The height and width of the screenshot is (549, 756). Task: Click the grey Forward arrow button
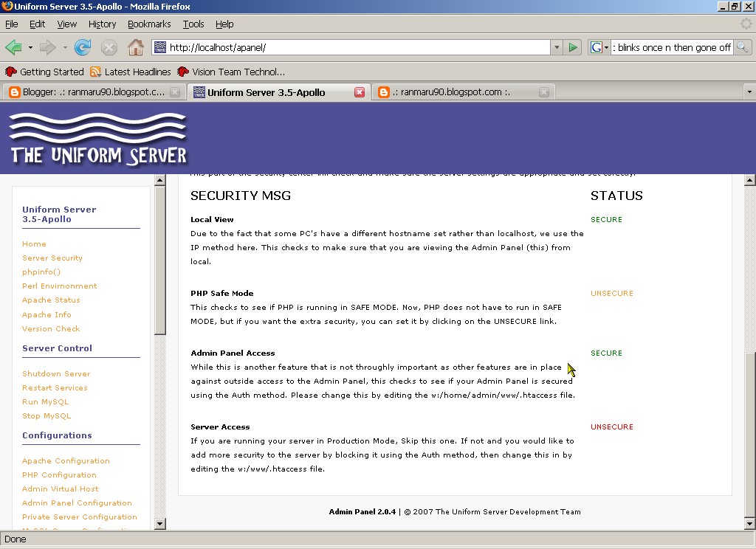pyautogui.click(x=48, y=47)
